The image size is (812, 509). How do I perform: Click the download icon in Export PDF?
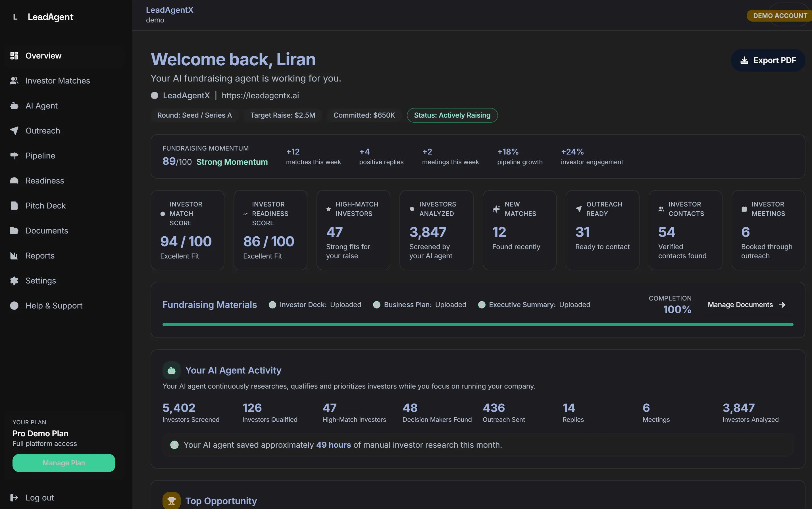744,60
